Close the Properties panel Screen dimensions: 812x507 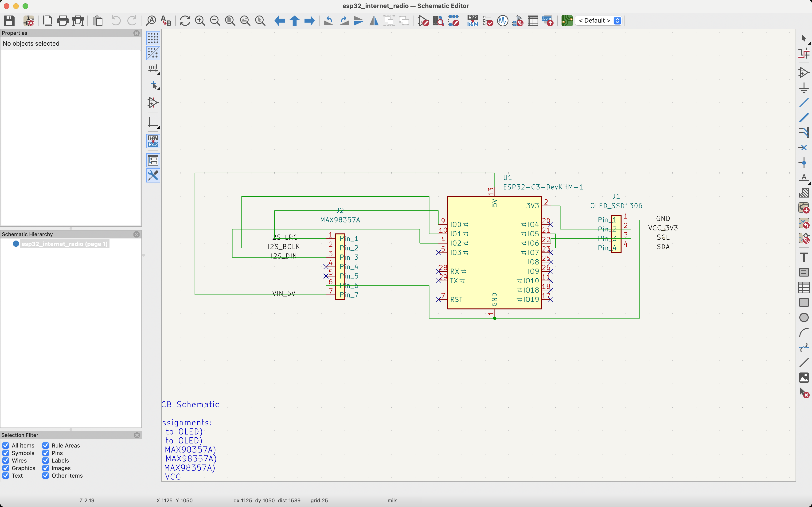coord(136,33)
